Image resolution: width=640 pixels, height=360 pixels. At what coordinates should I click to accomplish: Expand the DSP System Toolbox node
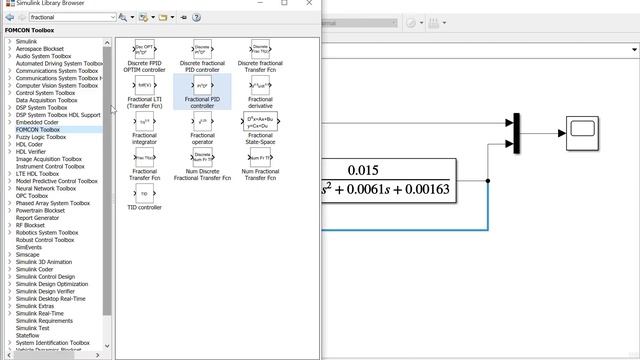click(10, 108)
